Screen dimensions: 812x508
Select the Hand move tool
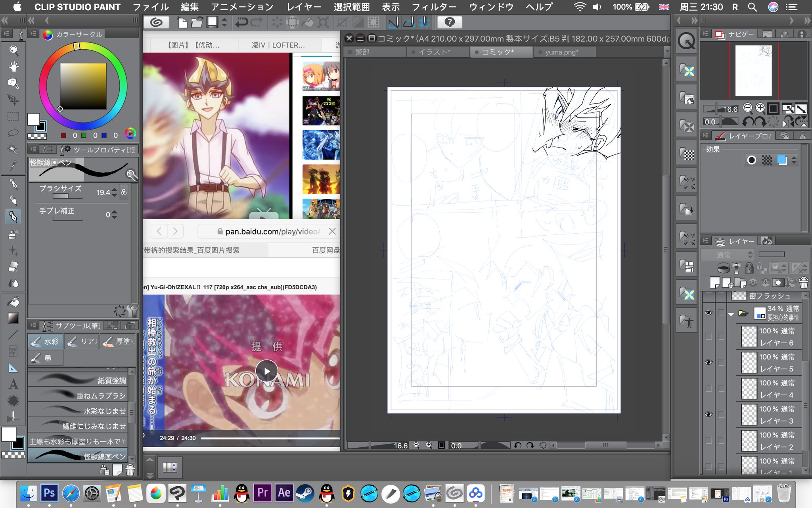click(13, 67)
